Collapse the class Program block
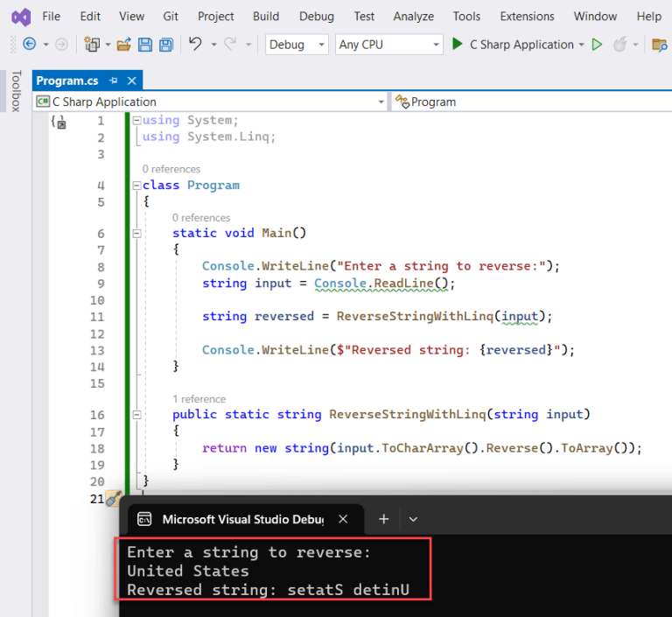The height and width of the screenshot is (617, 672). pyautogui.click(x=136, y=186)
